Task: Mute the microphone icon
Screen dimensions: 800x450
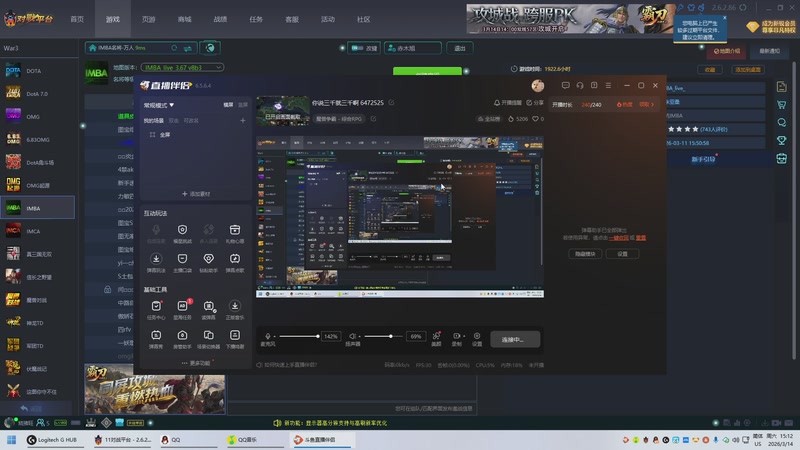Action: click(268, 336)
